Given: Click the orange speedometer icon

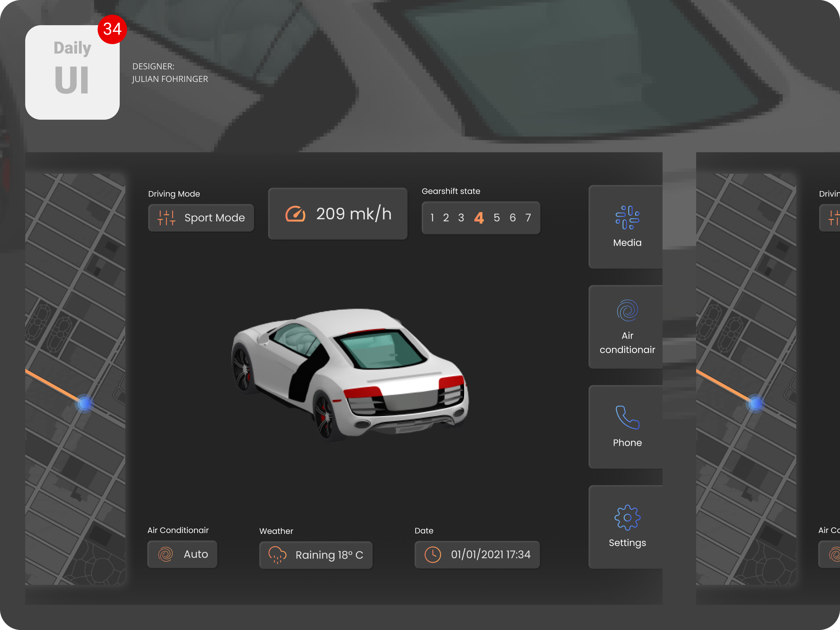Looking at the screenshot, I should [x=295, y=214].
